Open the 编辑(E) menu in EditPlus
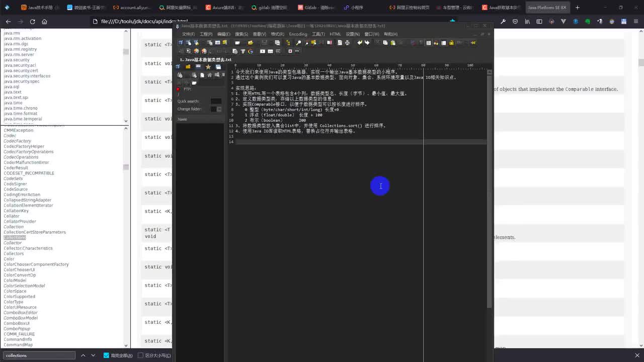644x362 pixels. [224, 34]
